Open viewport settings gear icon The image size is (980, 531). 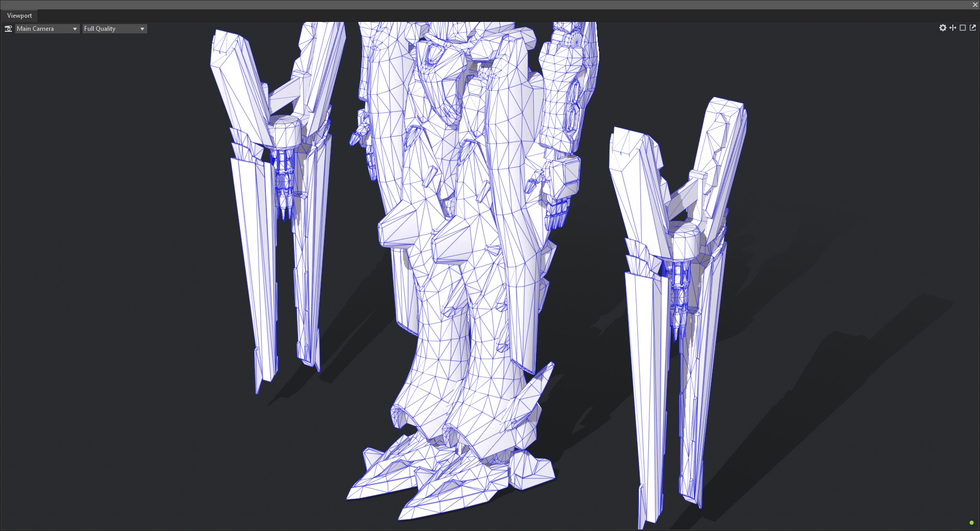point(943,28)
